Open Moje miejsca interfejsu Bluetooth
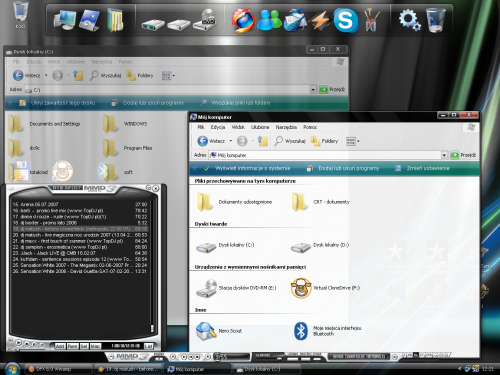Screen dimensions: 500x375 (x=327, y=331)
